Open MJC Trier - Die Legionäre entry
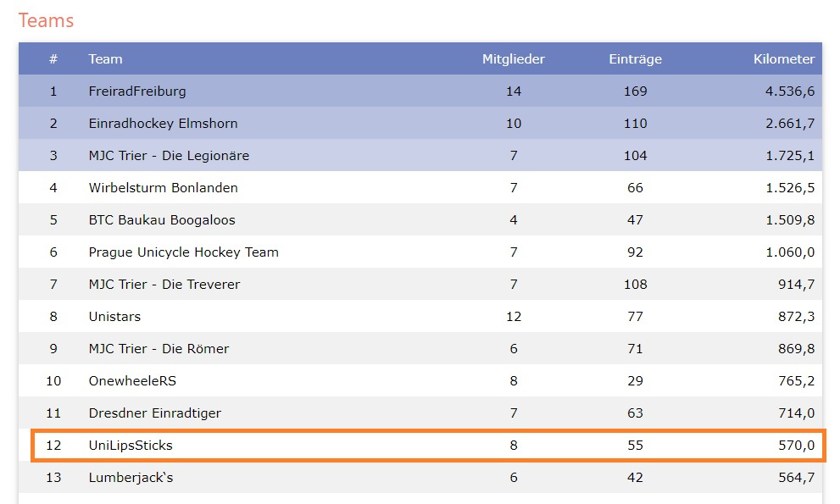 [x=169, y=156]
